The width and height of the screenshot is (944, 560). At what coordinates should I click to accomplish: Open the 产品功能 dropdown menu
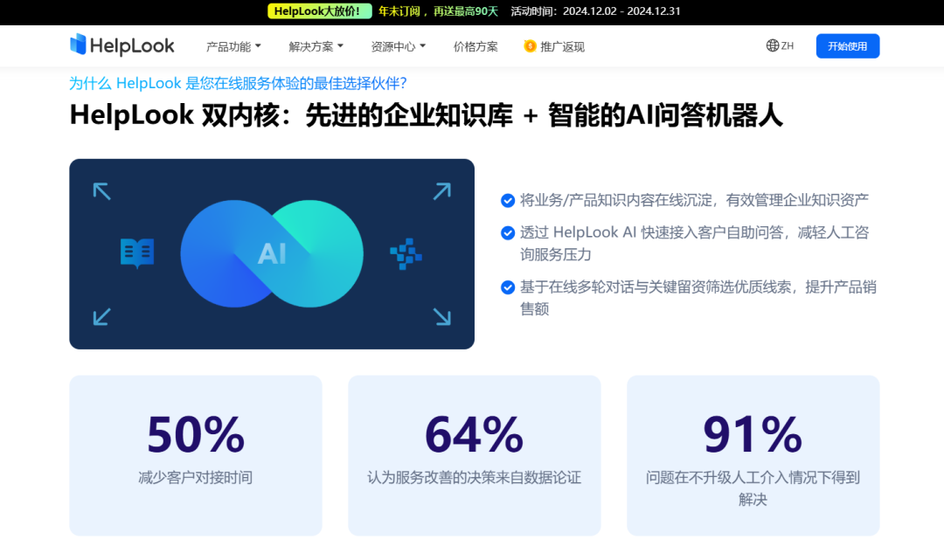[233, 46]
